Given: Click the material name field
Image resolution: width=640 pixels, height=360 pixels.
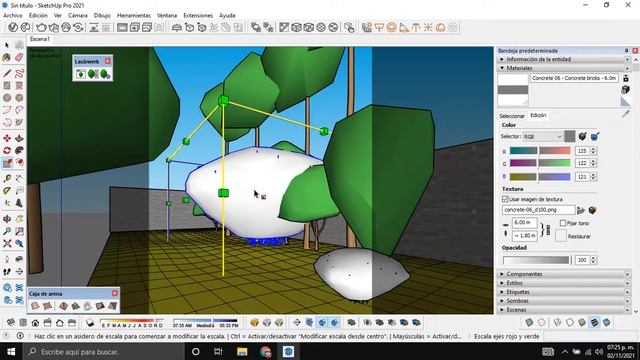Looking at the screenshot, I should (574, 78).
